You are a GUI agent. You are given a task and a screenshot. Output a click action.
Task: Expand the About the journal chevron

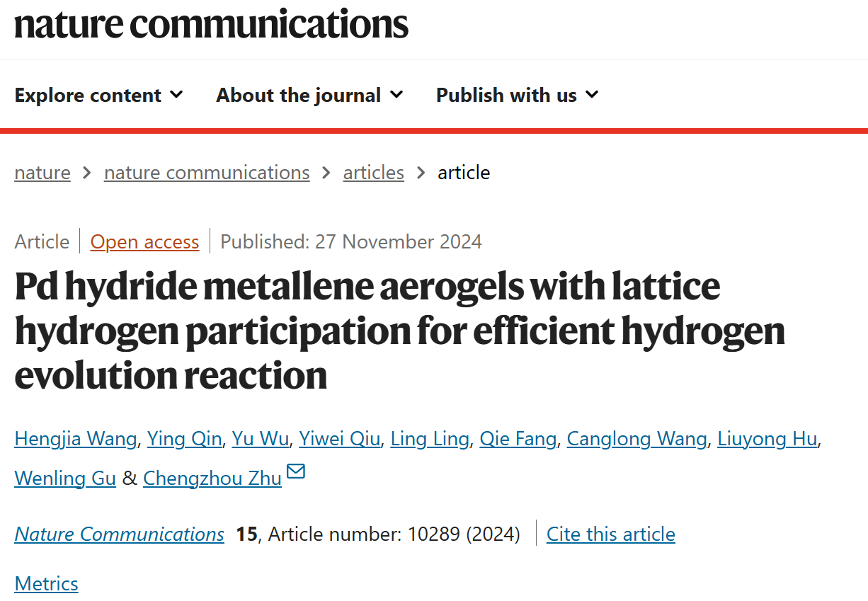pos(396,94)
